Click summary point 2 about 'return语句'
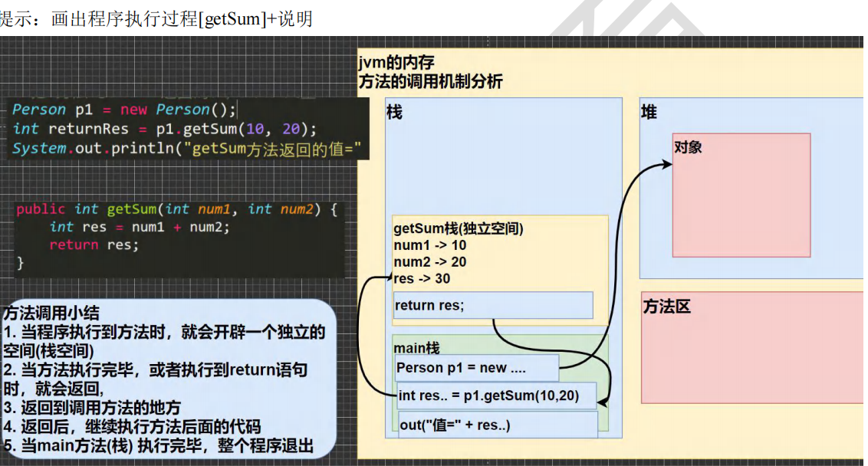Image resolution: width=868 pixels, height=466 pixels. 156,379
